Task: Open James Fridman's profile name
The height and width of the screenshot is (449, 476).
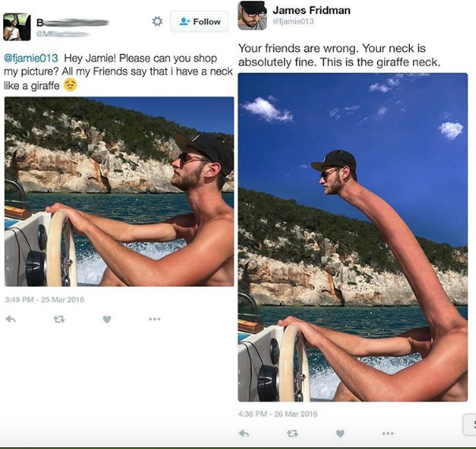Action: [312, 10]
